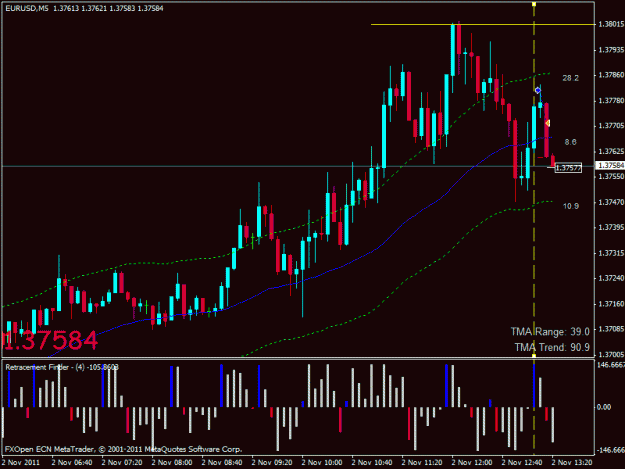Viewport: 625px width, 469px height.
Task: Click the 2 Nov 10:00 time axis label
Action: click(x=322, y=463)
